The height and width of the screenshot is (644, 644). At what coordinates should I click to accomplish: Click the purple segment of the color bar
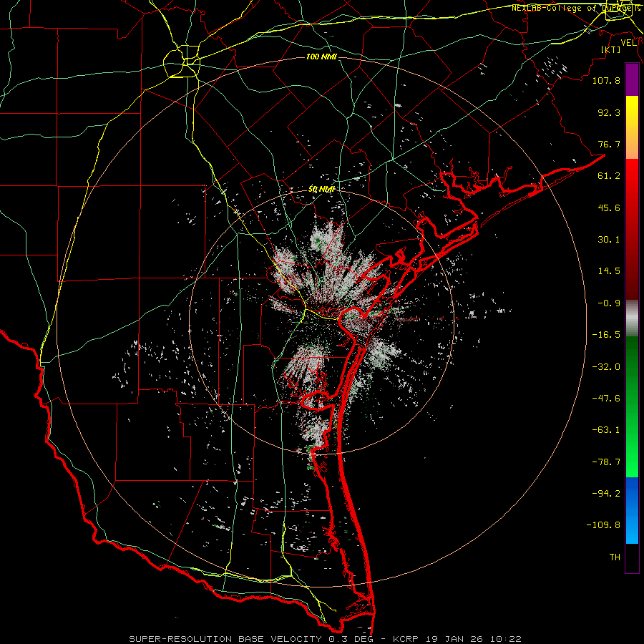632,79
